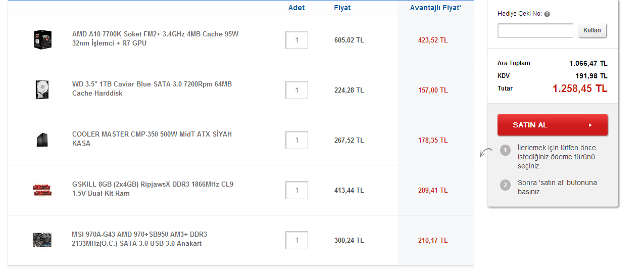Edit quantity field for AMD A10 processor
The image size is (644, 268).
[x=297, y=40]
